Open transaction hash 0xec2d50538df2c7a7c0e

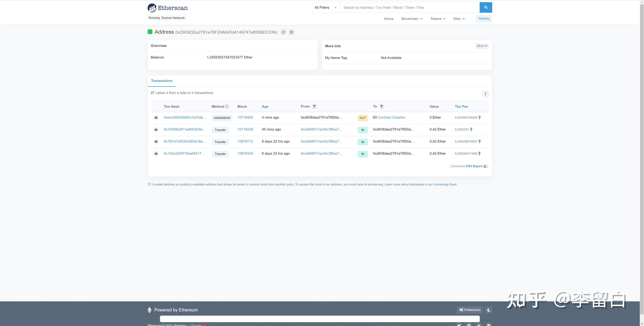click(x=185, y=117)
